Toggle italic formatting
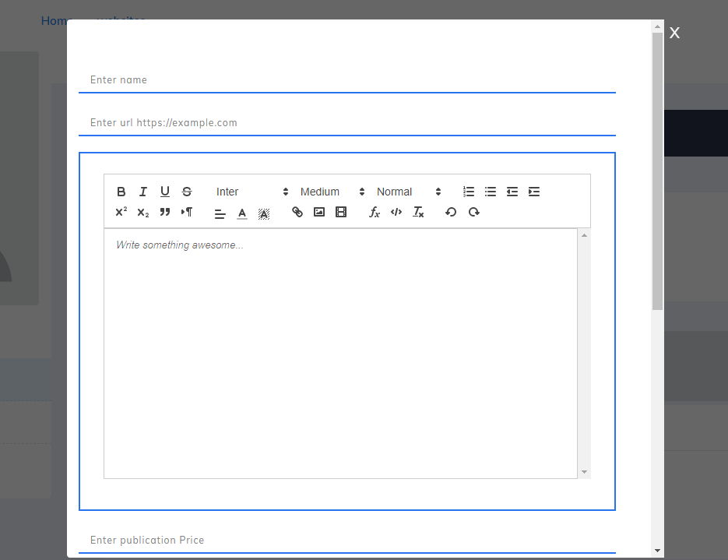The height and width of the screenshot is (560, 728). tap(143, 191)
